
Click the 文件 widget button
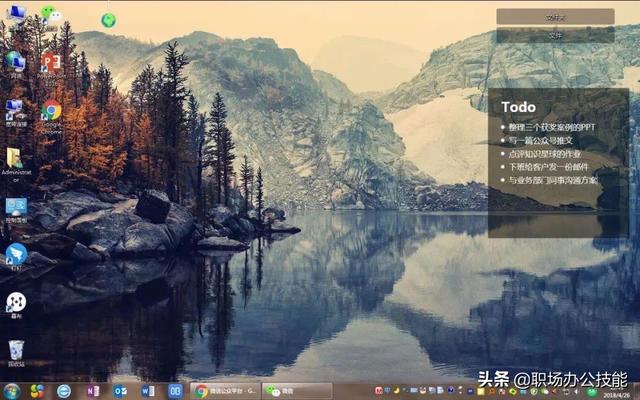[x=555, y=36]
